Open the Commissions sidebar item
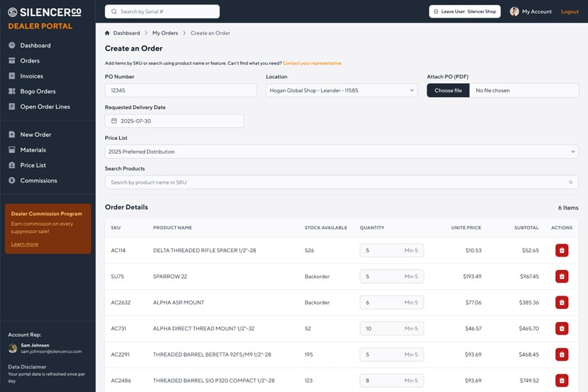The image size is (588, 392). pyautogui.click(x=38, y=180)
